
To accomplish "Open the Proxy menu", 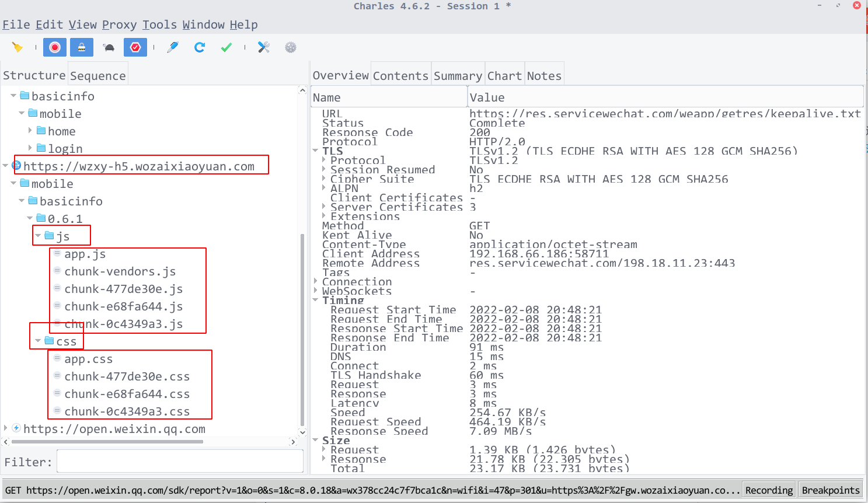I will pyautogui.click(x=119, y=25).
